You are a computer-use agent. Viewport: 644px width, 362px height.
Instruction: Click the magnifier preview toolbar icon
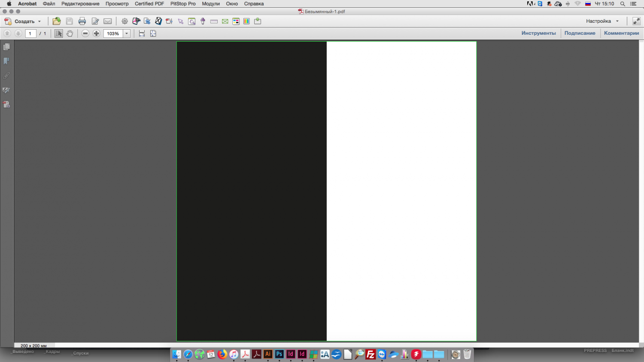192,21
